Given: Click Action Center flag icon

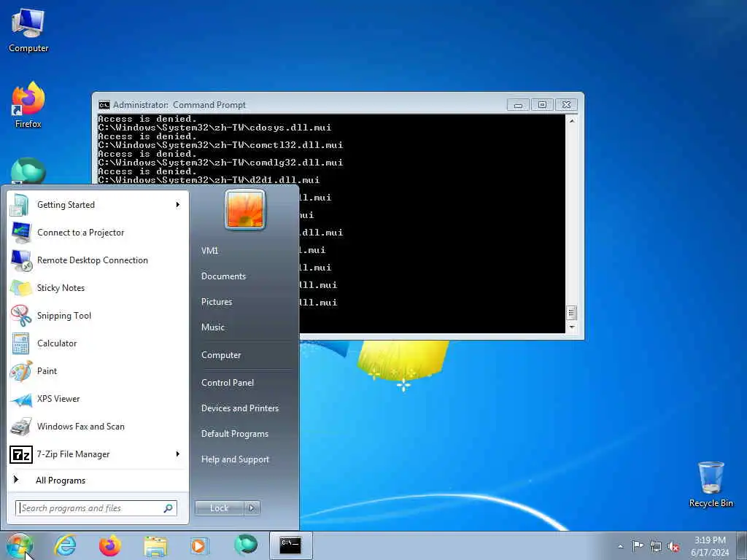Looking at the screenshot, I should [x=638, y=545].
